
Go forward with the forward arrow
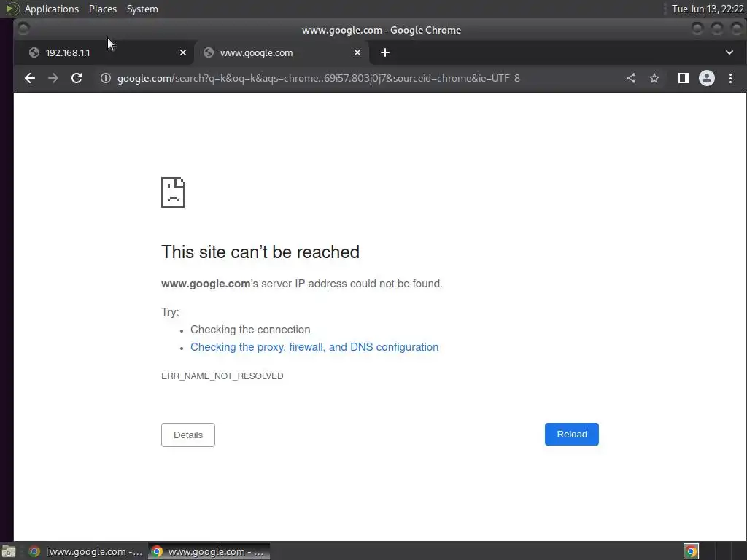(x=53, y=78)
